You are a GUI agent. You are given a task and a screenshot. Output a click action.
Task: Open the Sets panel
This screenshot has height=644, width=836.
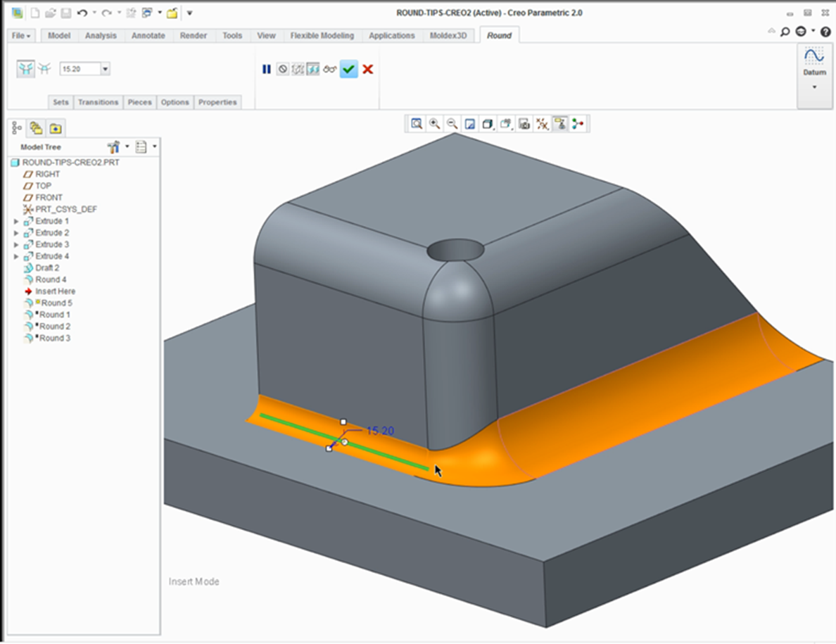pos(61,102)
